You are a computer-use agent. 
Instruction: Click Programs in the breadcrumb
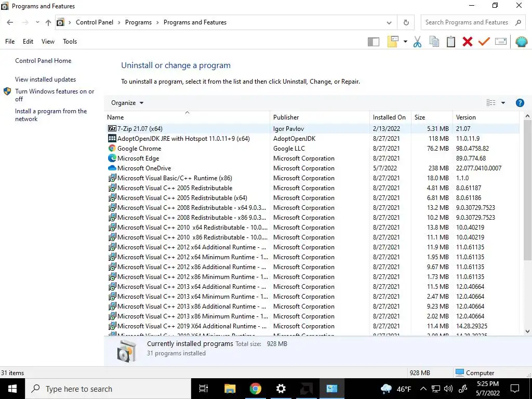(138, 22)
